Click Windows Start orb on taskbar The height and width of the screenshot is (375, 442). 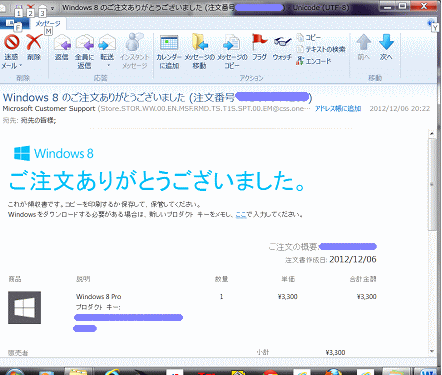(x=15, y=372)
